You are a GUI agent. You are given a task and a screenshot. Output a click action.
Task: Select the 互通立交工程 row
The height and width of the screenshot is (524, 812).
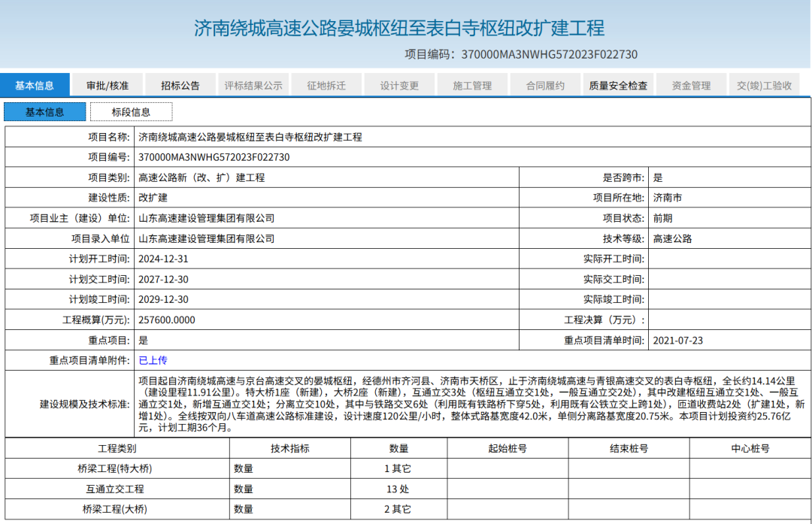click(408, 489)
